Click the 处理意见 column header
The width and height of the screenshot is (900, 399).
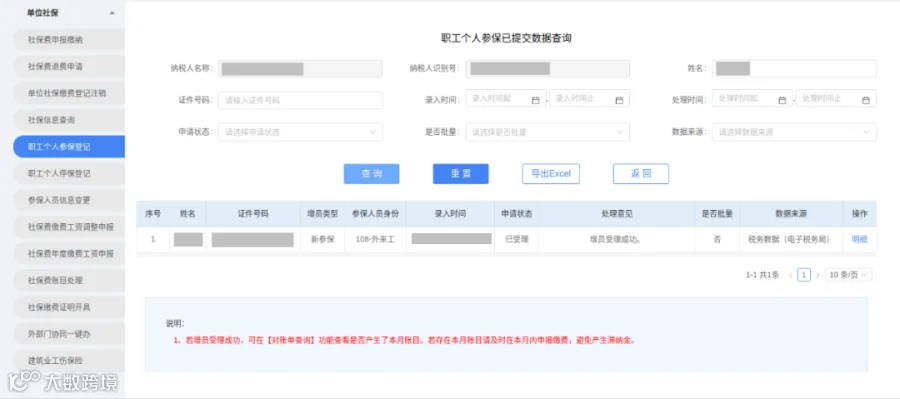616,214
